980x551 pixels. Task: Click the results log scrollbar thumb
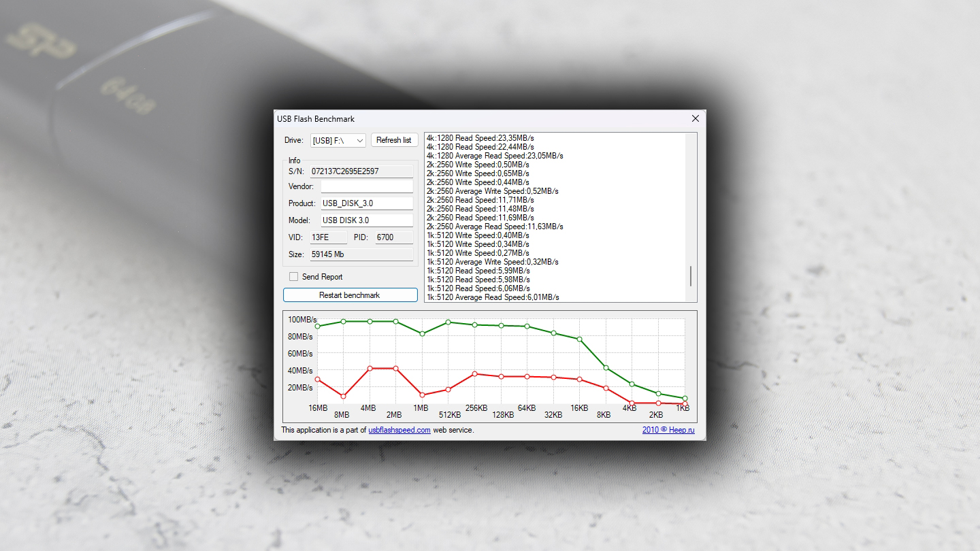click(x=691, y=276)
